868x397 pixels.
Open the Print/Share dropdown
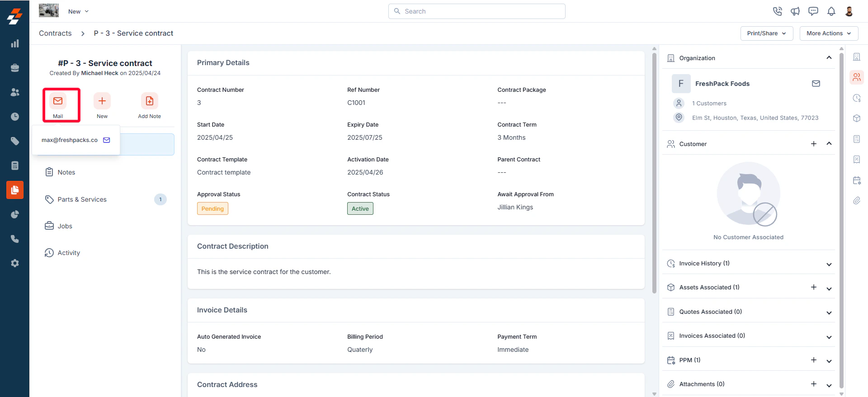pos(767,33)
